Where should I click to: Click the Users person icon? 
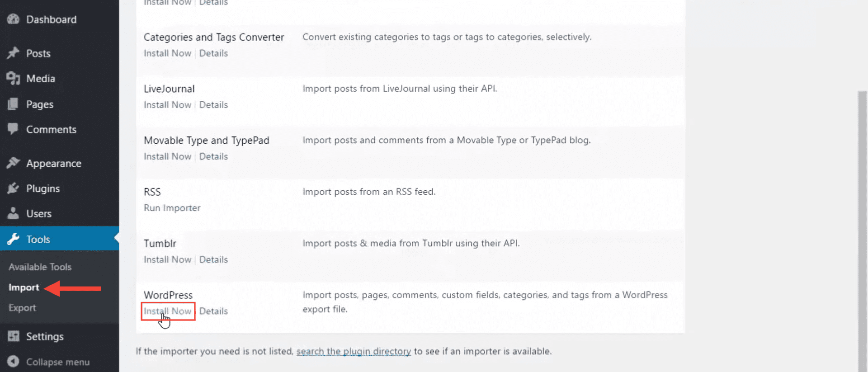14,213
